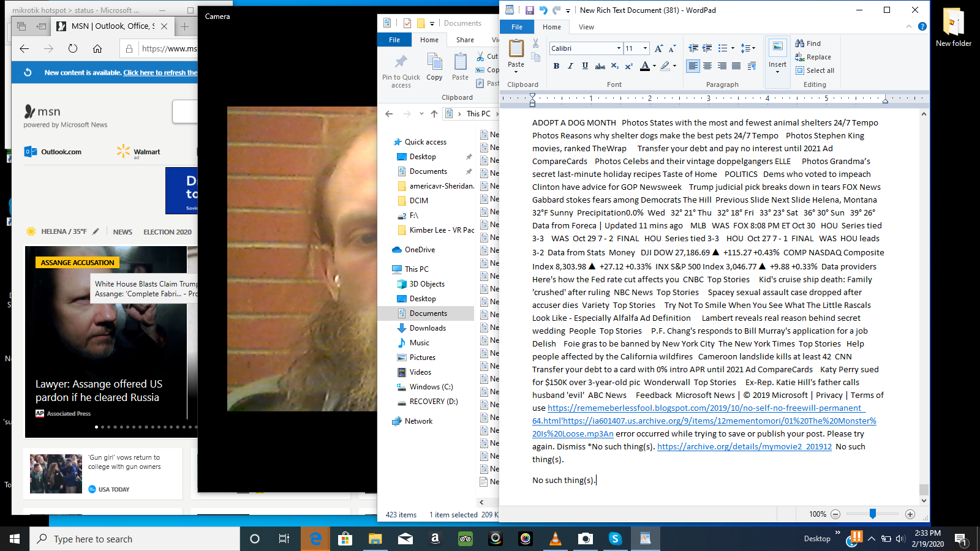Open WordPad Help question mark icon
Image resolution: width=980 pixels, height=551 pixels.
click(922, 26)
